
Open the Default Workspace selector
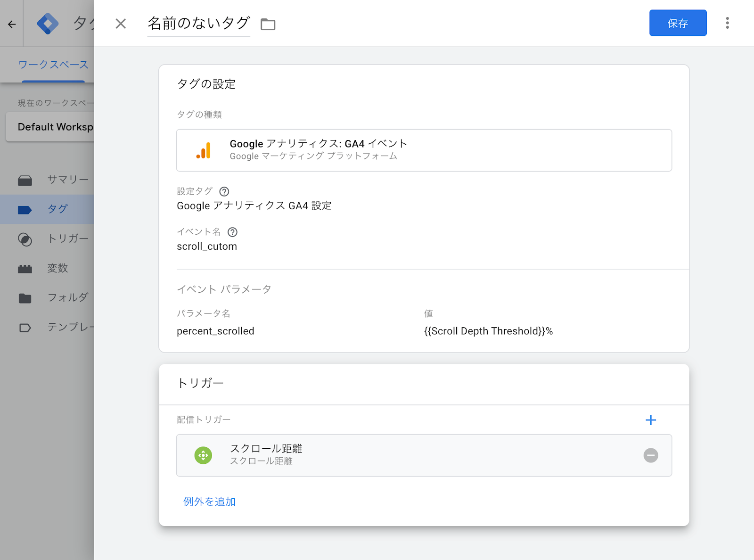(x=50, y=127)
